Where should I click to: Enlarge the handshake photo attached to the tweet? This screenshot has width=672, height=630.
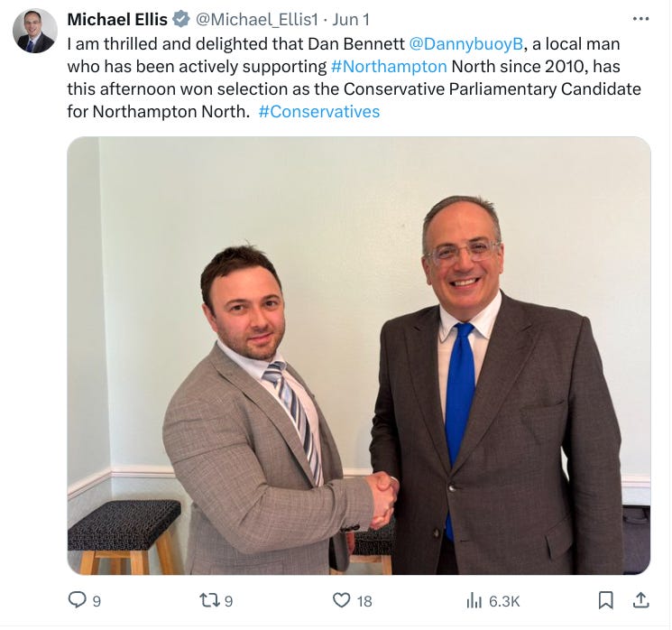coord(359,356)
